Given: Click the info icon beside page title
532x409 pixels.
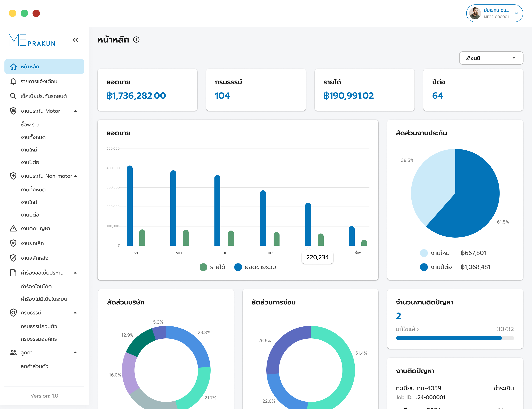Looking at the screenshot, I should click(x=136, y=39).
